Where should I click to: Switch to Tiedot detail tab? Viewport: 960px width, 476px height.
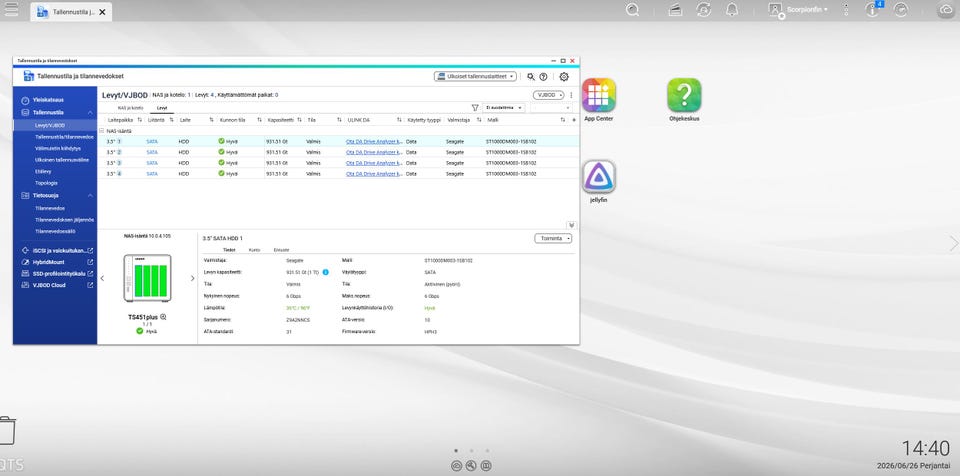(230, 250)
